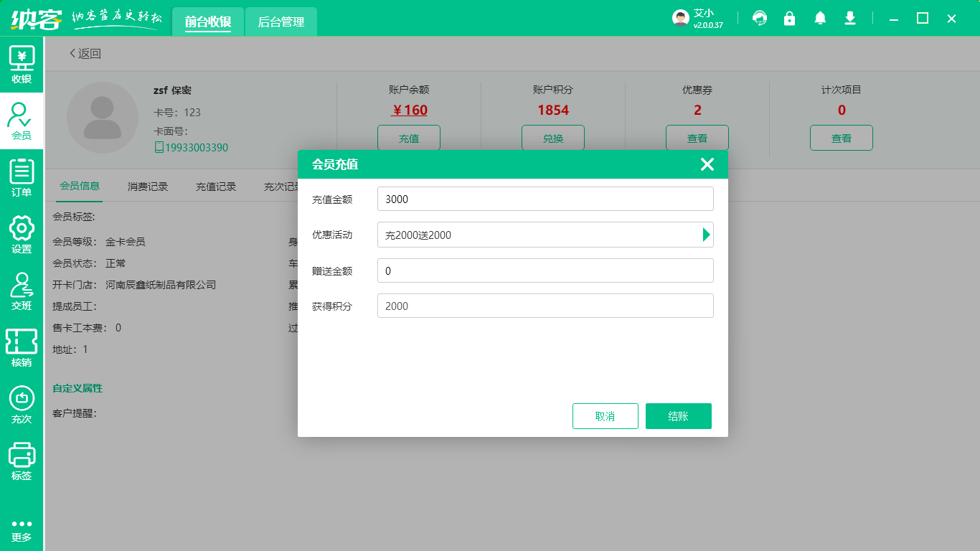Open the 更多 more options menu
This screenshot has width=980, height=551.
pyautogui.click(x=22, y=529)
